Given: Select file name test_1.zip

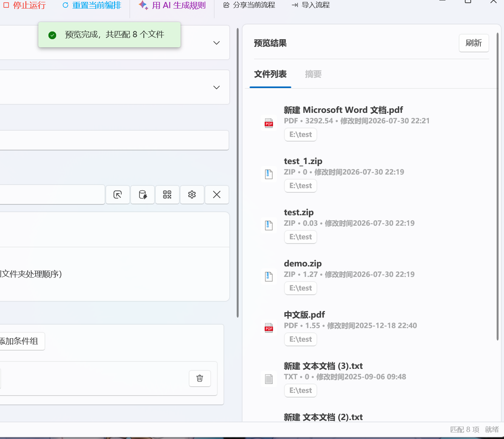Looking at the screenshot, I should click(x=303, y=161).
